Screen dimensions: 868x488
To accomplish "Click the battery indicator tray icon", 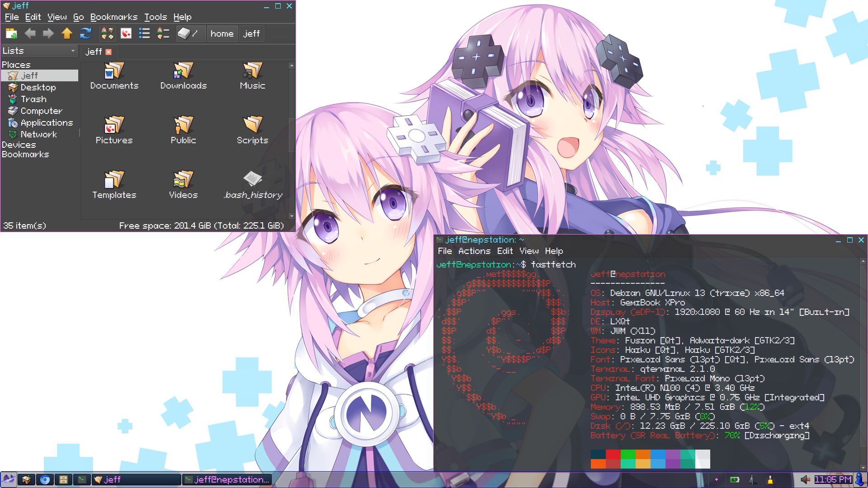I will click(734, 480).
